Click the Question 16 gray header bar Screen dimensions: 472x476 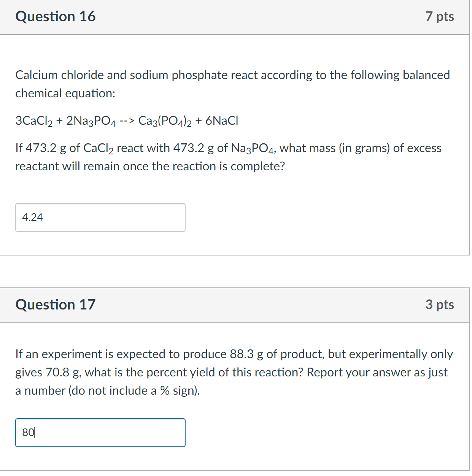(x=235, y=16)
